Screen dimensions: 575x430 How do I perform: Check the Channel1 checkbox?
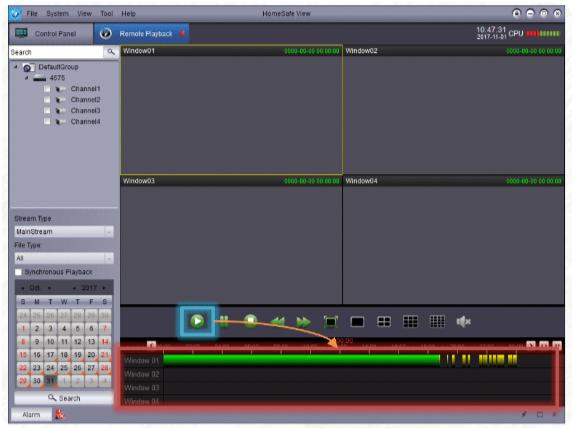click(47, 89)
